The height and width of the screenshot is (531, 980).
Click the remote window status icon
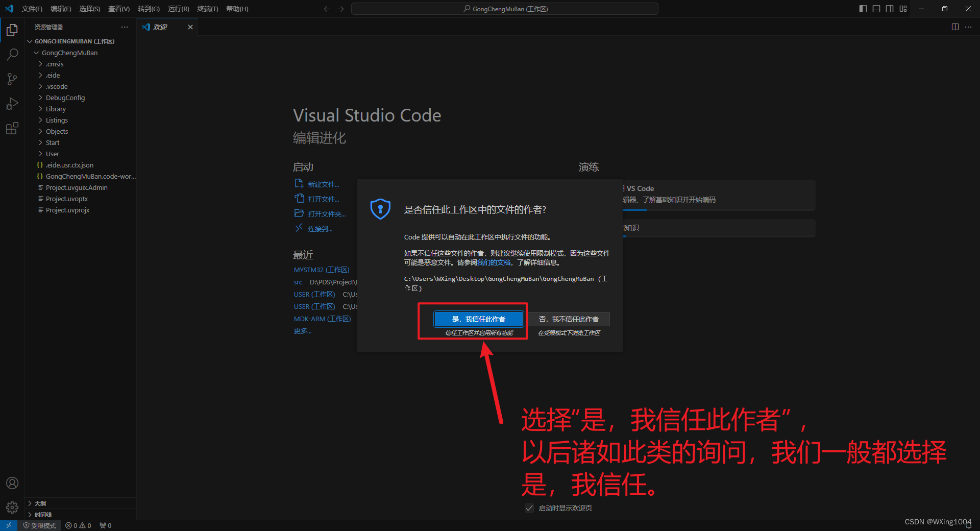point(9,525)
